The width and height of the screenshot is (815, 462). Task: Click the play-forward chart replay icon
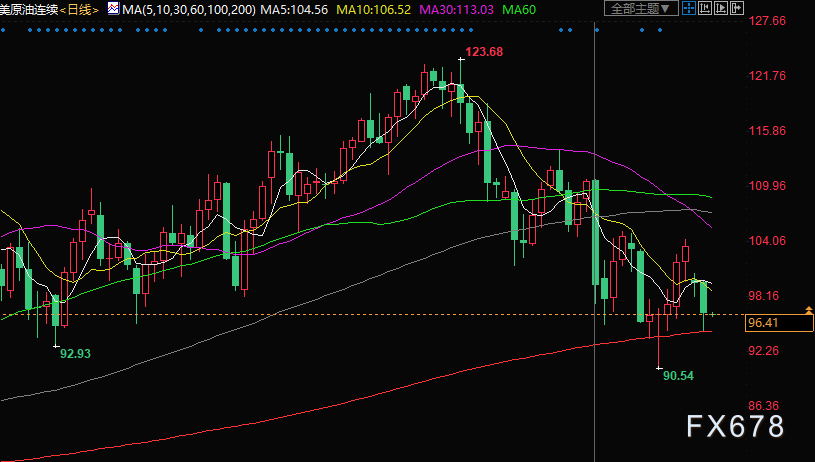[x=721, y=8]
